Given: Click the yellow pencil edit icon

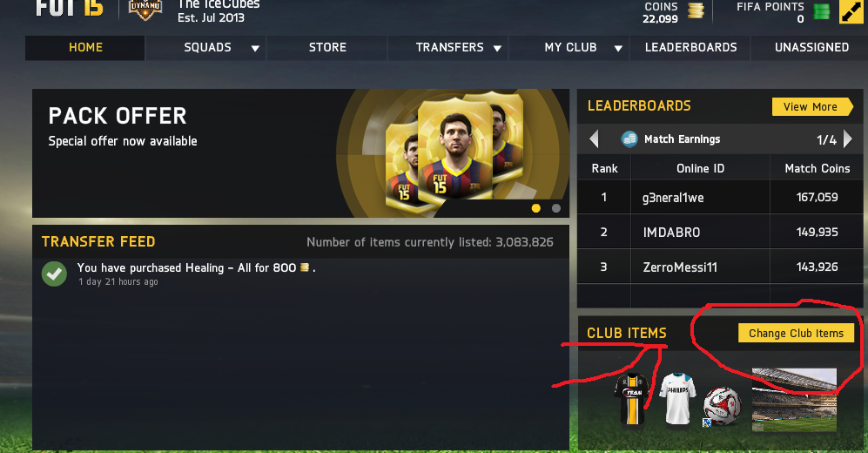Looking at the screenshot, I should click(x=851, y=11).
